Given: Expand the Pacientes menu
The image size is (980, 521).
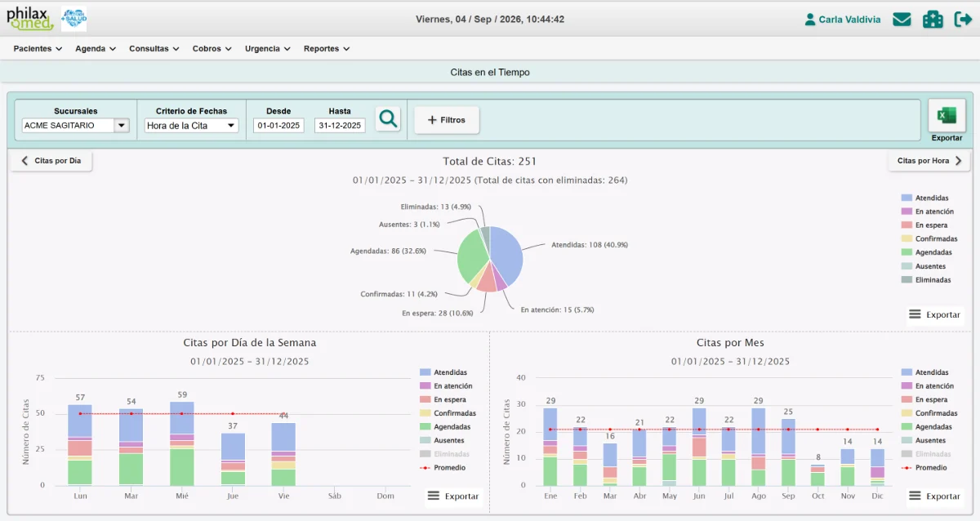Looking at the screenshot, I should coord(38,49).
